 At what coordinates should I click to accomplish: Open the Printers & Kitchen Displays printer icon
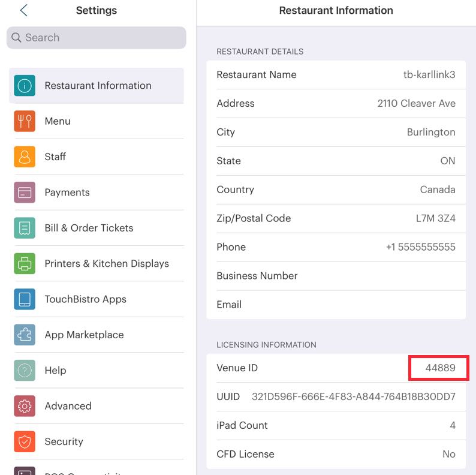[x=25, y=264]
